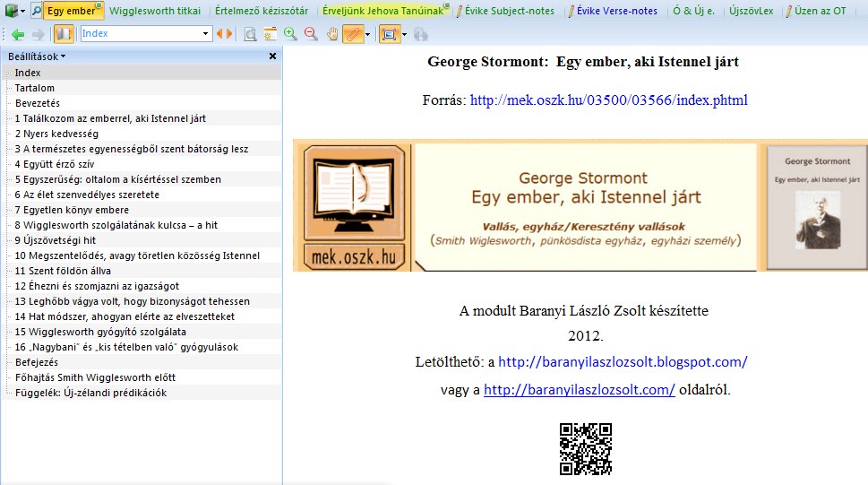Image resolution: width=868 pixels, height=485 pixels.
Task: Click the new window star icon
Action: (271, 34)
